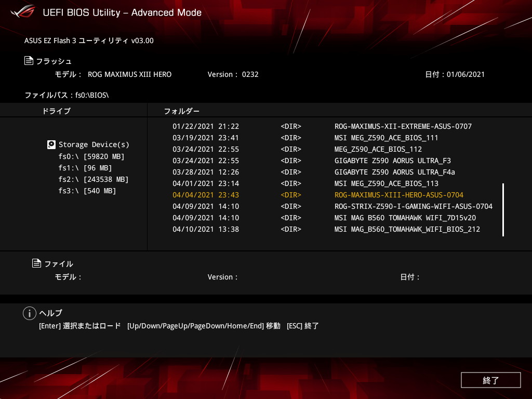Click the model ROG MAXIMUS XIII HERO text
Screen dimensions: 532x399
pos(129,74)
